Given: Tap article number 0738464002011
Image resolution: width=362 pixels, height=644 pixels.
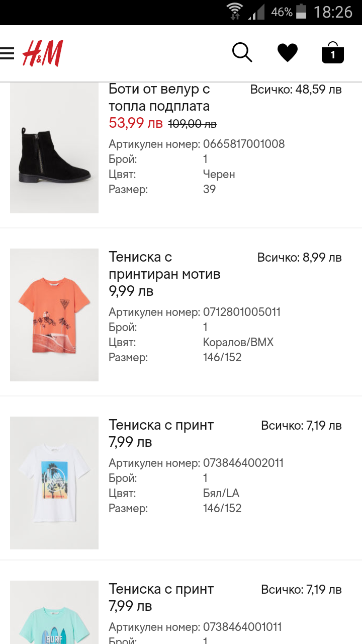Looking at the screenshot, I should 243,463.
